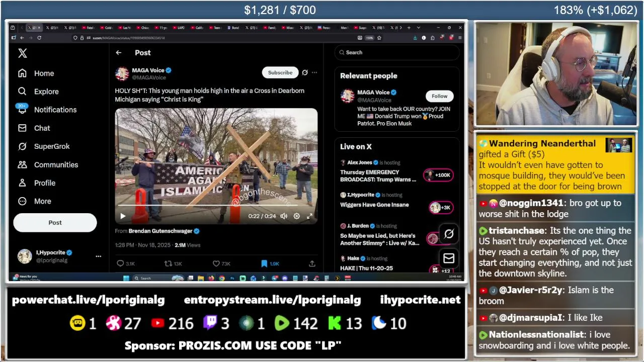This screenshot has height=362, width=644.
Task: Click MAGA Voice post avatar
Action: [x=122, y=74]
